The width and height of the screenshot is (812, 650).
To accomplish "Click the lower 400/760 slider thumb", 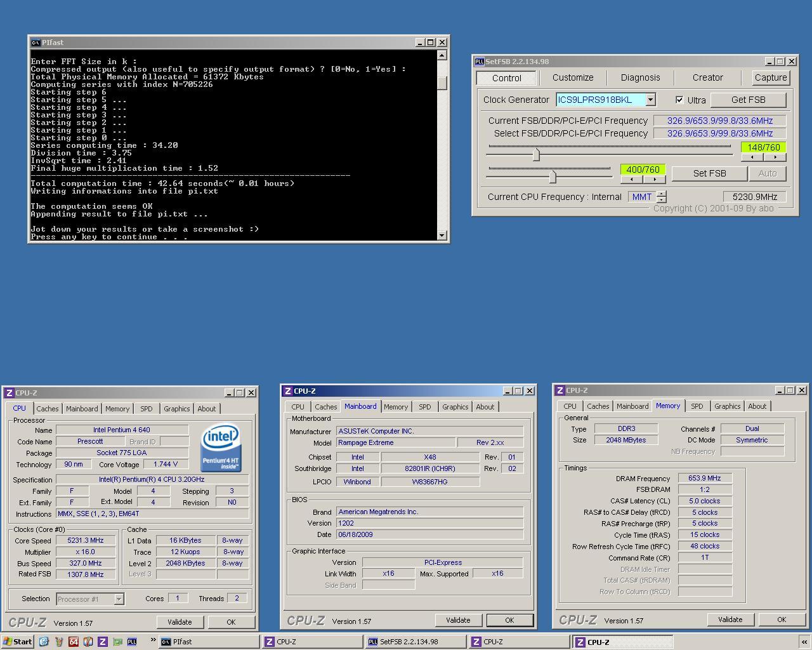I will click(553, 176).
